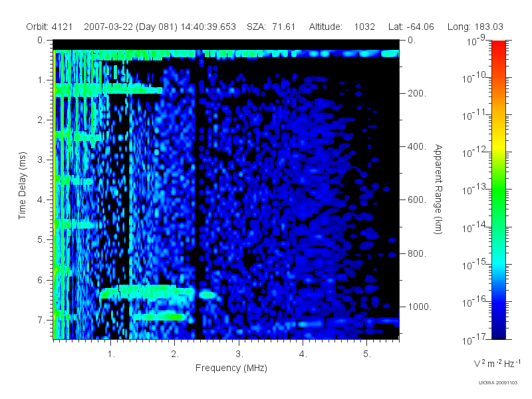Click the 'UIOWA 20091103' credit text
Image resolution: width=532 pixels, height=399 pixels.
[x=497, y=383]
